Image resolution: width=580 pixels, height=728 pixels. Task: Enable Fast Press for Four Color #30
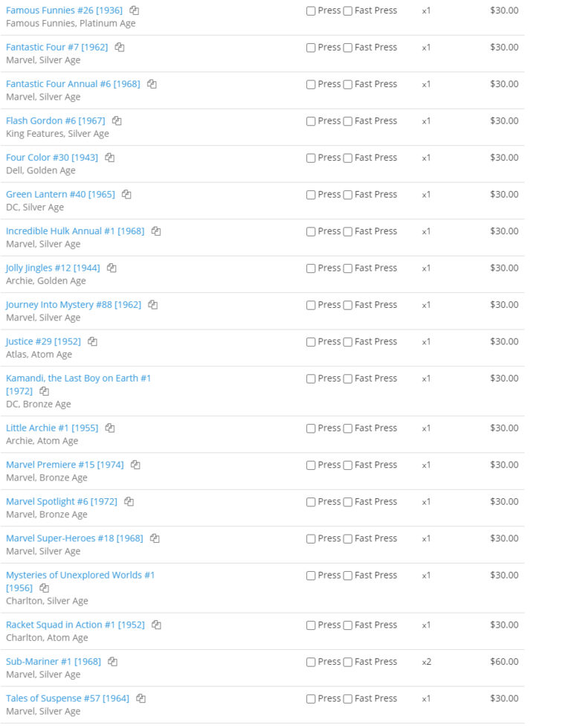click(x=347, y=158)
